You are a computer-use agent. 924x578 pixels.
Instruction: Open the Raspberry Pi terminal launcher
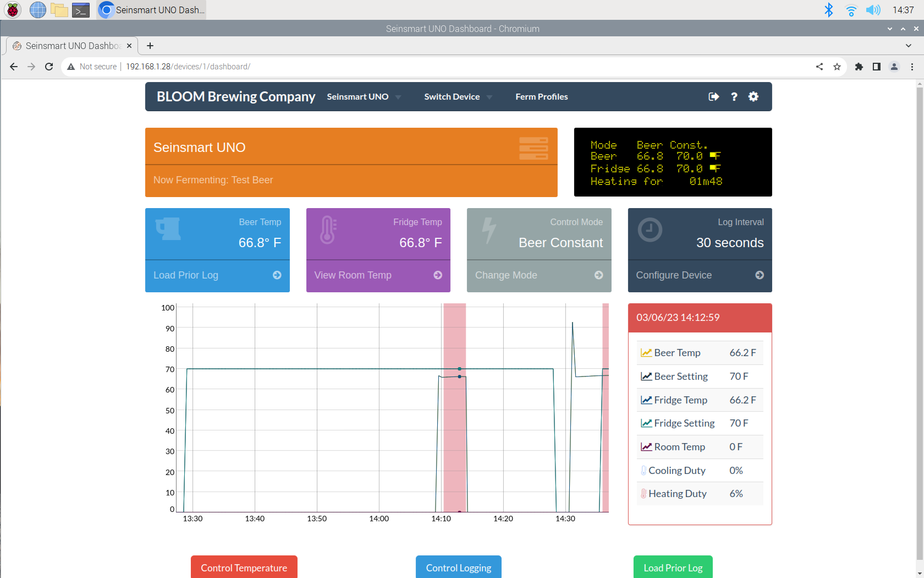pos(81,10)
